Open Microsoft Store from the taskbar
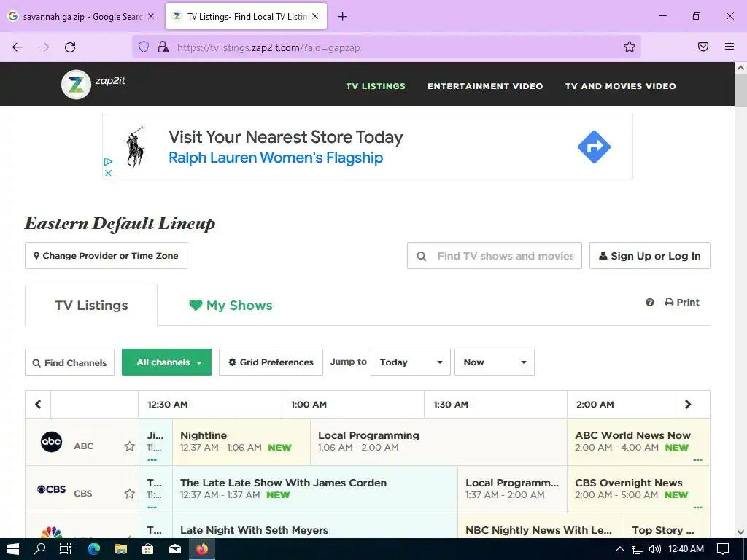This screenshot has height=560, width=747. coord(148,549)
